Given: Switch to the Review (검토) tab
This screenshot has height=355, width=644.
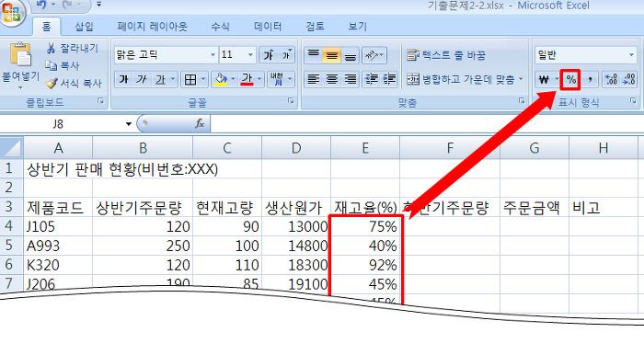Looking at the screenshot, I should 315,27.
